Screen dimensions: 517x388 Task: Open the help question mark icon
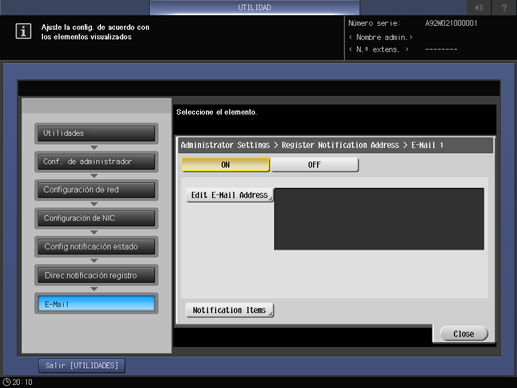(x=504, y=7)
